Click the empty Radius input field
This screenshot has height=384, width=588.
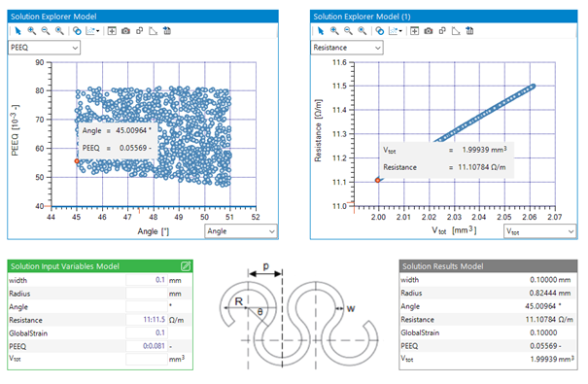click(x=146, y=294)
